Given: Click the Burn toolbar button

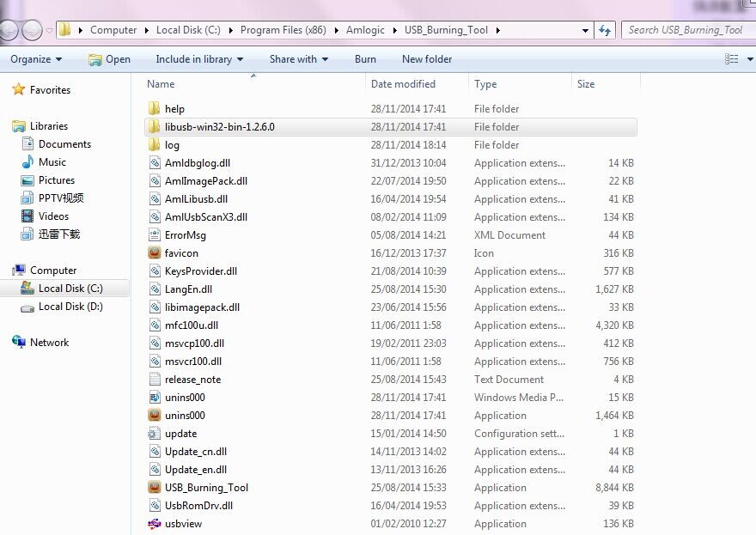Looking at the screenshot, I should click(x=365, y=59).
